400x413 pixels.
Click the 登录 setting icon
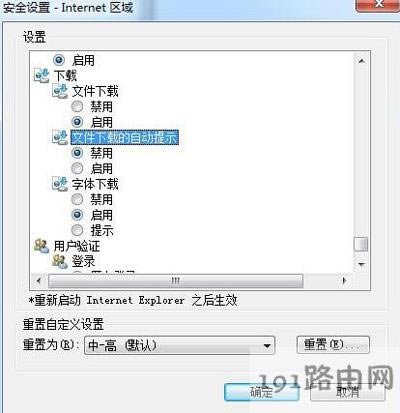(60, 261)
